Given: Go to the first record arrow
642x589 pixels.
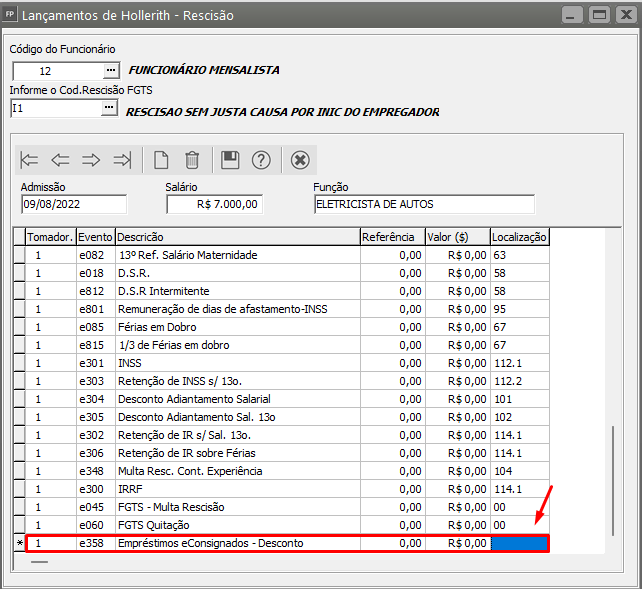Looking at the screenshot, I should point(30,160).
